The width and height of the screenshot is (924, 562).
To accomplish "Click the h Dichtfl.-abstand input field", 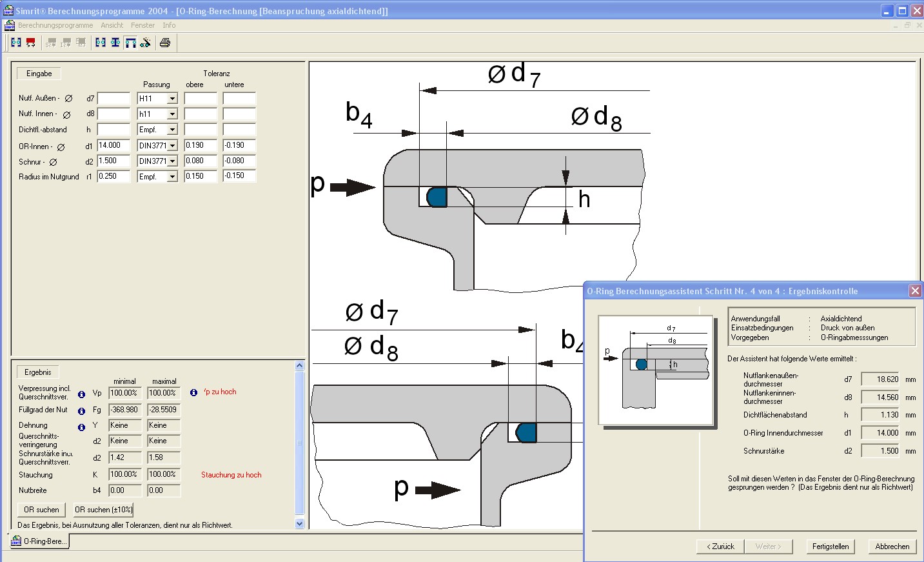I will coord(113,130).
